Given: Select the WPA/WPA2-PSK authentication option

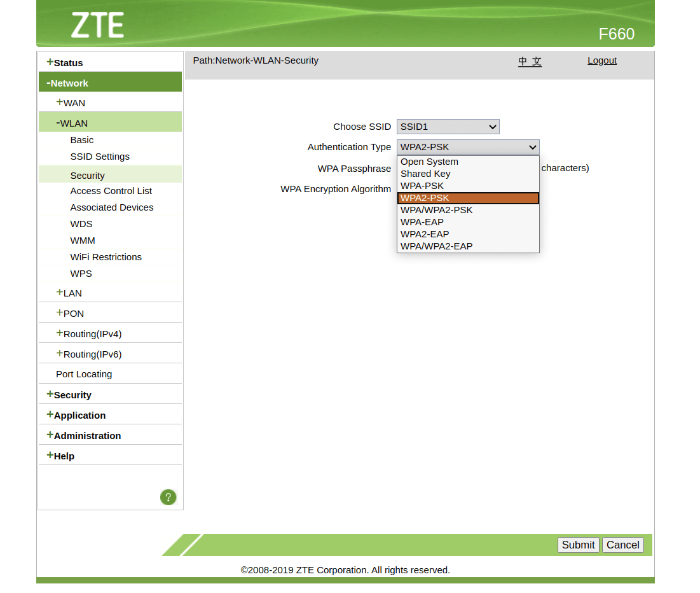Looking at the screenshot, I should click(x=468, y=210).
